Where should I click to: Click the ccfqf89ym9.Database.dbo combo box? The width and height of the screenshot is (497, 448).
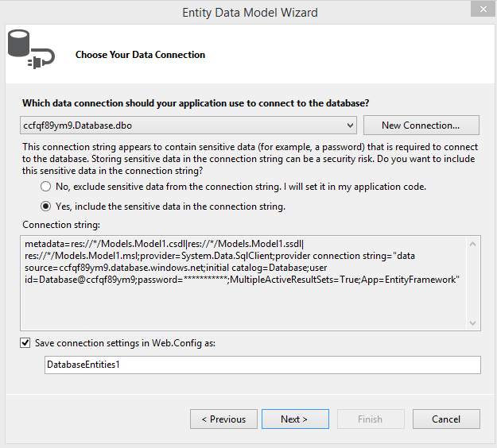click(x=188, y=126)
